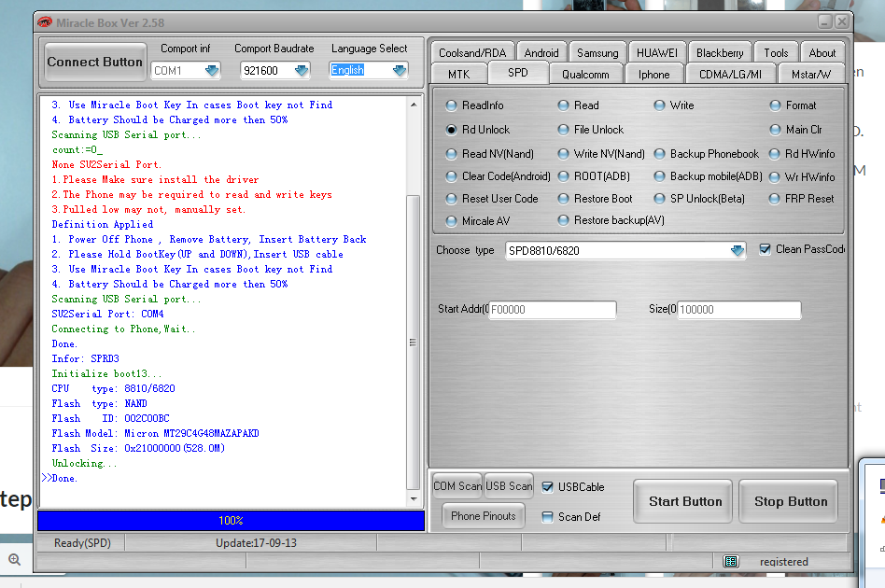The width and height of the screenshot is (885, 588).
Task: Switch to the Qualcomm tab
Action: pos(586,74)
